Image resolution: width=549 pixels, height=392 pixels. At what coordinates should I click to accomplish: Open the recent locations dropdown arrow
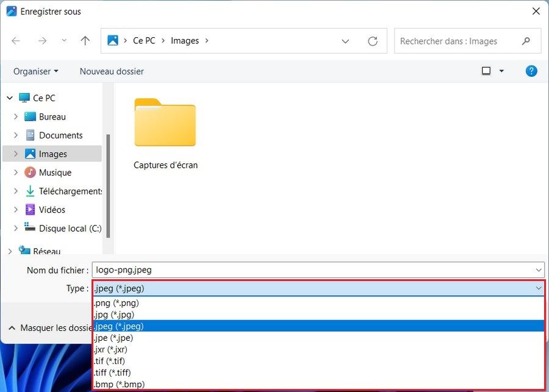point(64,41)
